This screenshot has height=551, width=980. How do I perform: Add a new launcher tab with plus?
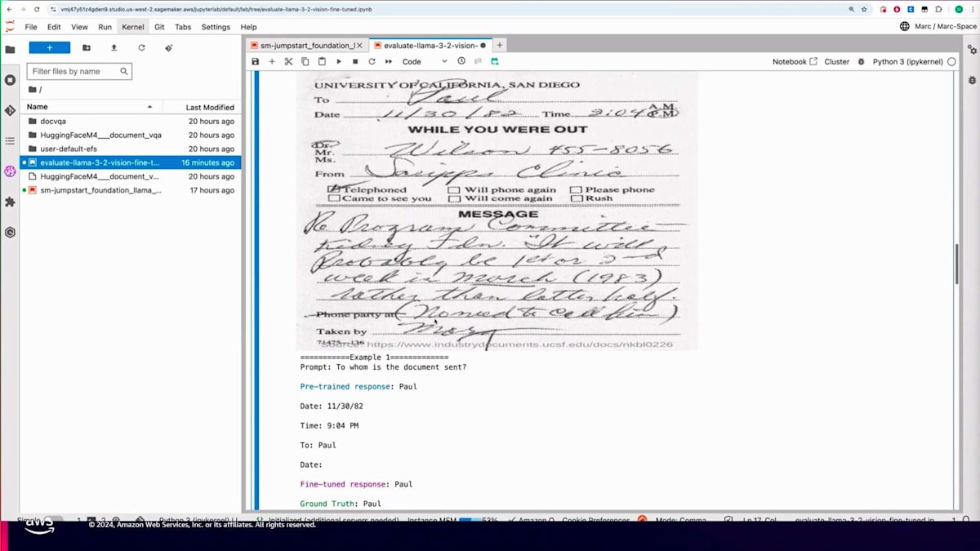[500, 46]
